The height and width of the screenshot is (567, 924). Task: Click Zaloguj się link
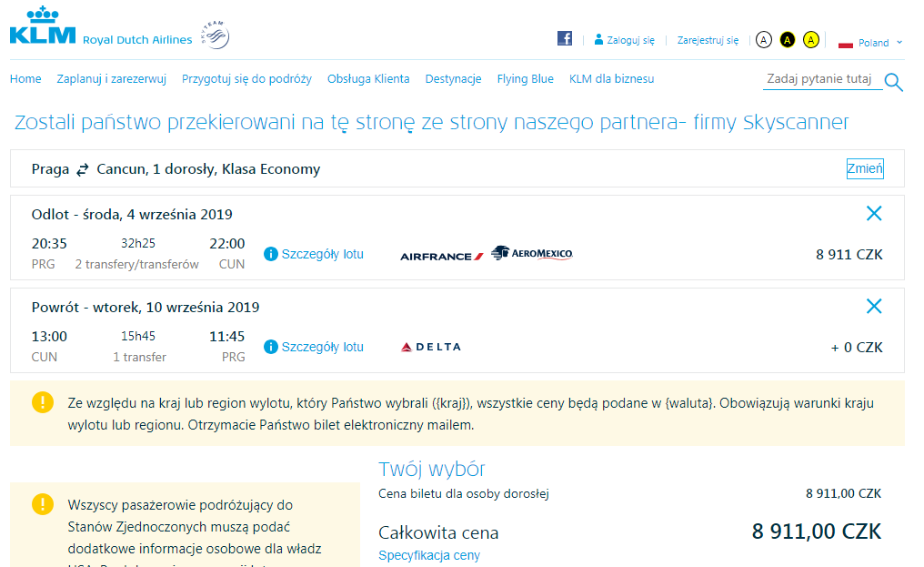click(630, 40)
